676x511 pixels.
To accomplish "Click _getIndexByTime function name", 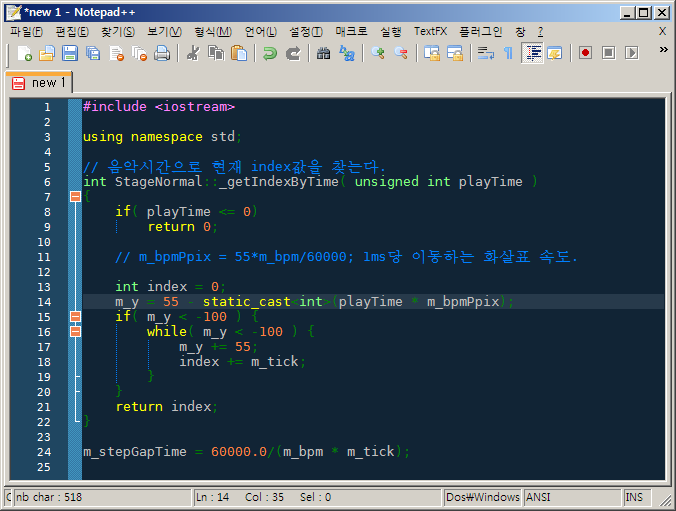I will 279,182.
